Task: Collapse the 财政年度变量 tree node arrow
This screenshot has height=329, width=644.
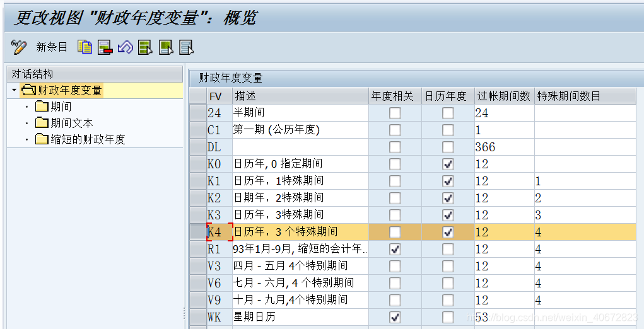Action: point(14,90)
